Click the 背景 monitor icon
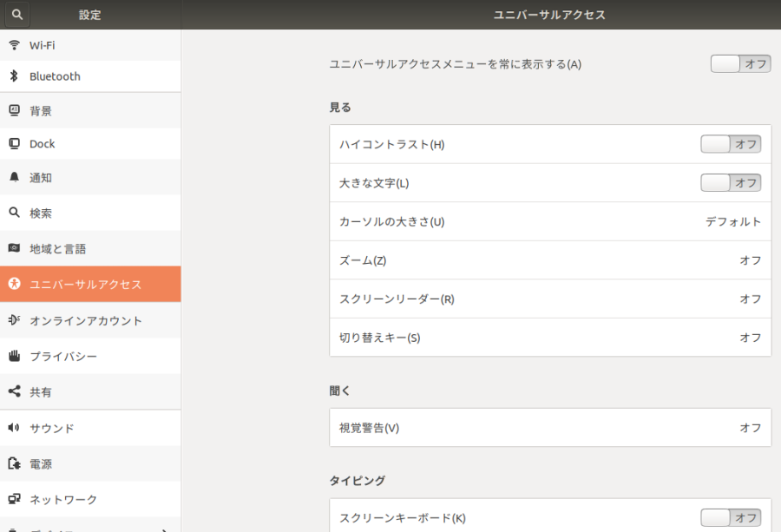Image resolution: width=781 pixels, height=532 pixels. pyautogui.click(x=15, y=110)
